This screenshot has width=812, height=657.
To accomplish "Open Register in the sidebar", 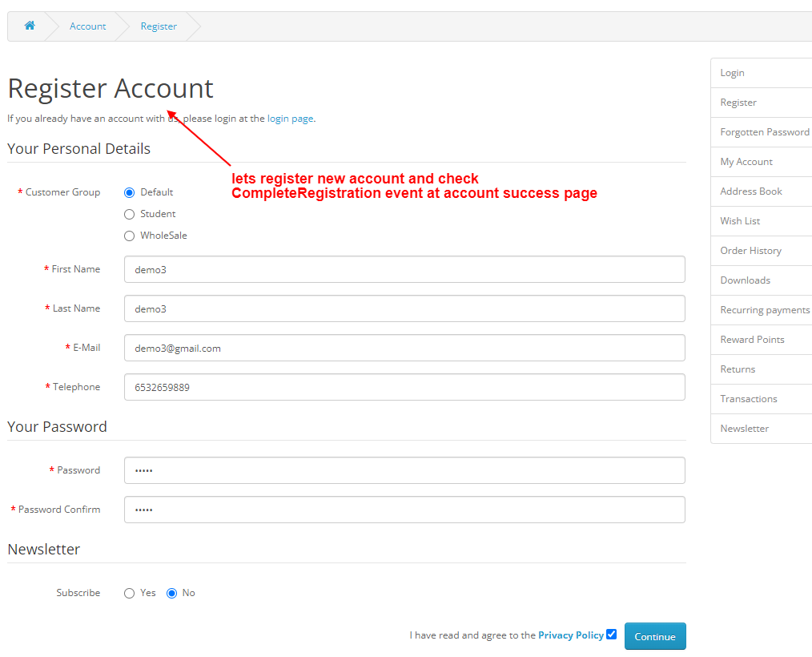I will [x=762, y=103].
